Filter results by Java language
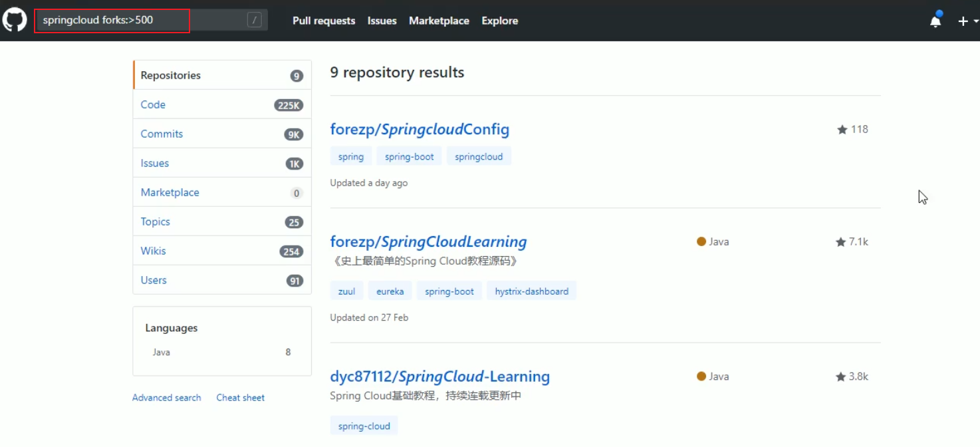This screenshot has width=980, height=447. point(221,352)
